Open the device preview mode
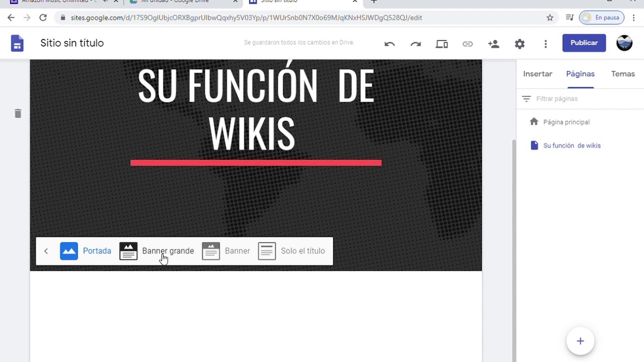This screenshot has width=644, height=362. tap(442, 44)
